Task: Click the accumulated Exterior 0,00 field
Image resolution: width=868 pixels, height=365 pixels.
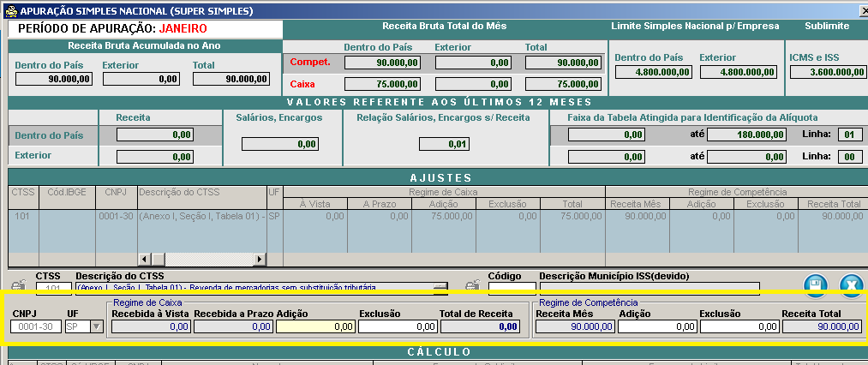Action: coord(141,79)
